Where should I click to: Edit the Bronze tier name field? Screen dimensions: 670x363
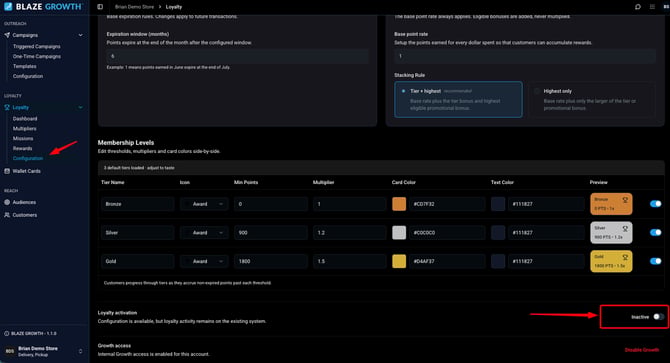point(138,204)
